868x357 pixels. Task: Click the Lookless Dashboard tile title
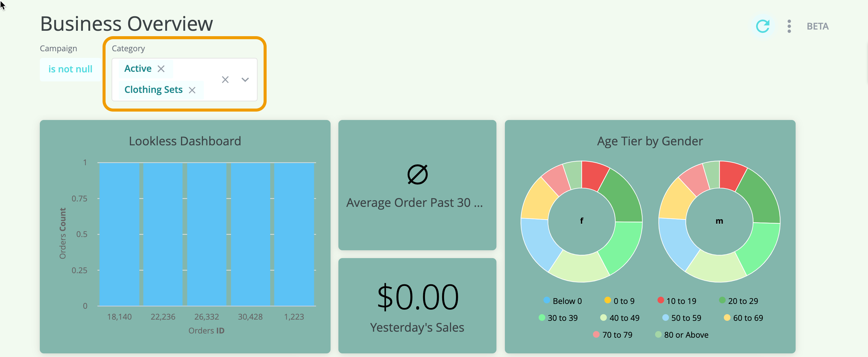coord(185,141)
